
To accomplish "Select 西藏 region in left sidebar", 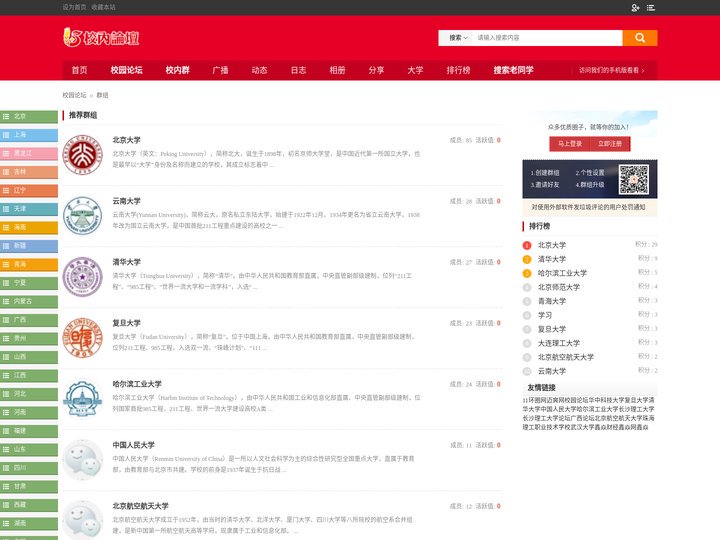I will pos(29,505).
